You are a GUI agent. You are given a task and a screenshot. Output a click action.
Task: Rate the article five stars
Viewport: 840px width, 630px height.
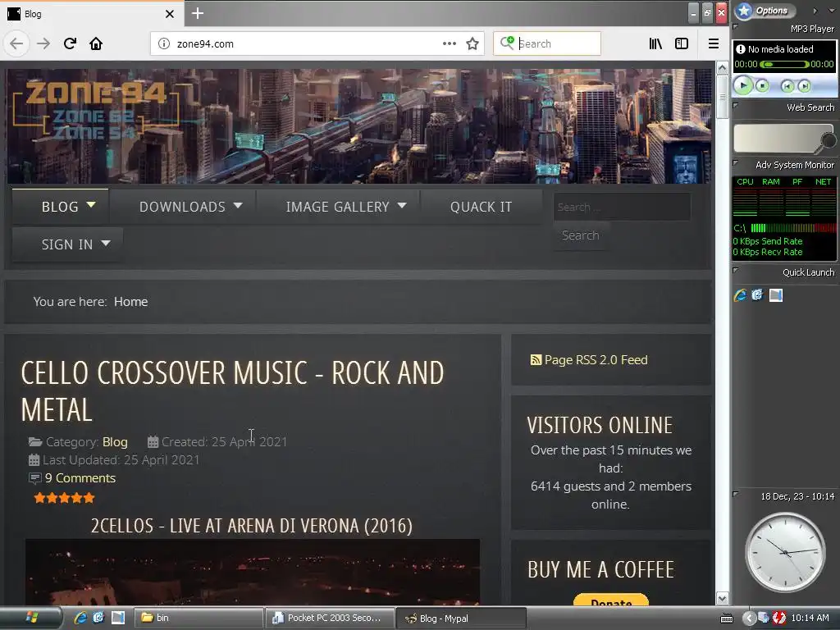pyautogui.click(x=89, y=498)
